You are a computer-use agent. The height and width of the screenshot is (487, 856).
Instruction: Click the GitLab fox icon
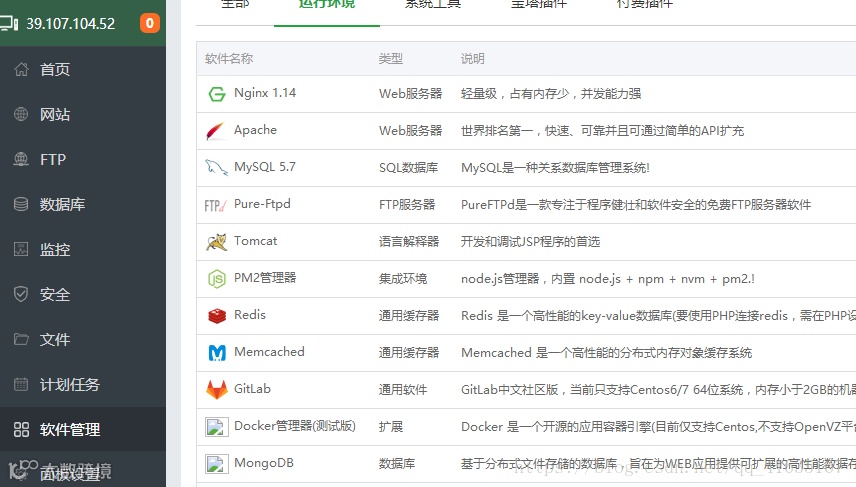pyautogui.click(x=217, y=389)
